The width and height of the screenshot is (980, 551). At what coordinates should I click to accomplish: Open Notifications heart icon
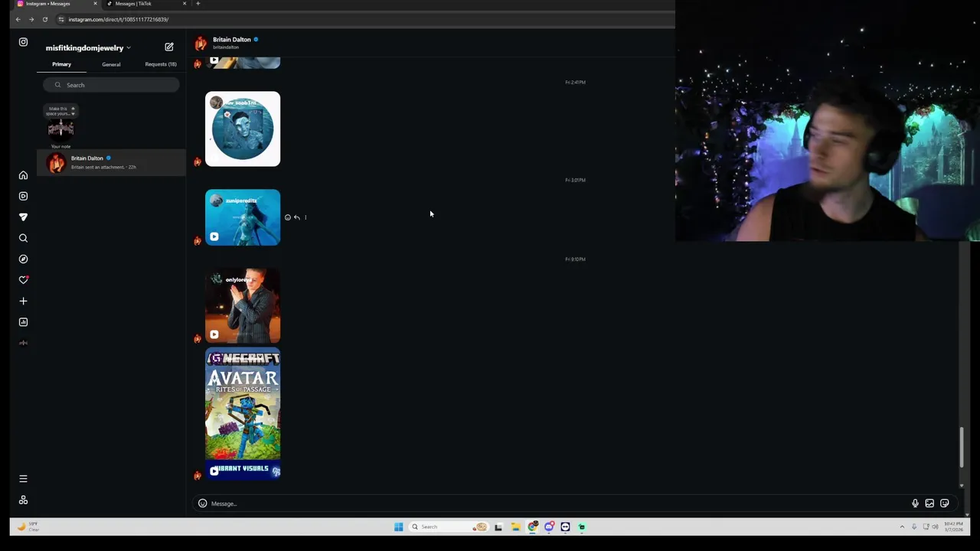click(23, 280)
